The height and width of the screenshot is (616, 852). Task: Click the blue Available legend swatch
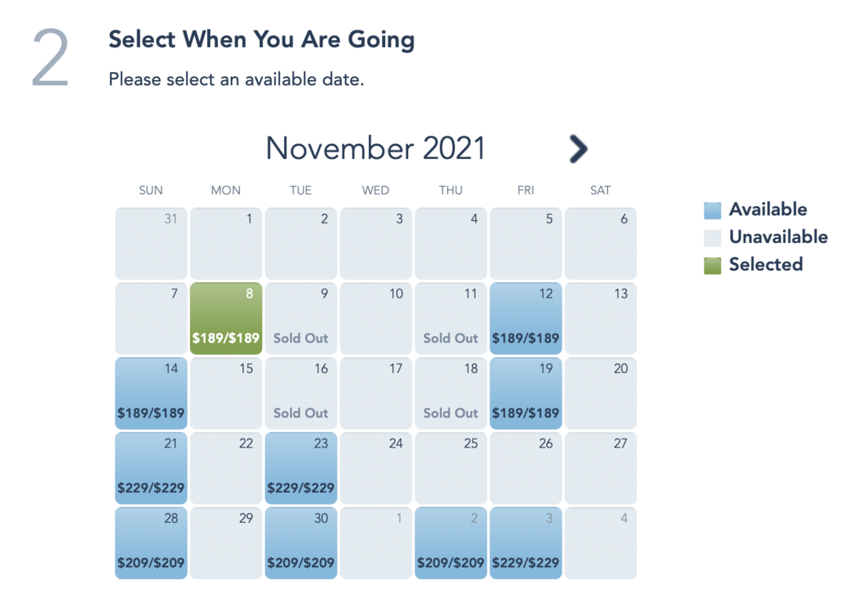coord(712,210)
